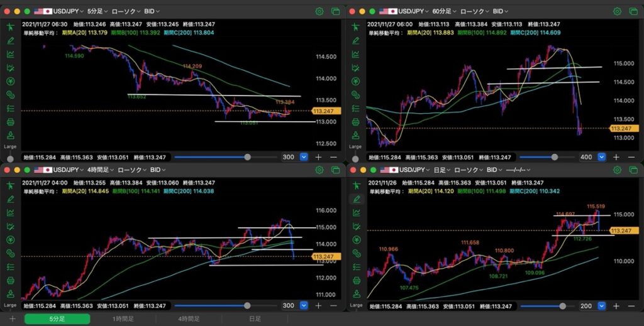Select the highlighted pencil tool in 日足 chart

(x=356, y=199)
